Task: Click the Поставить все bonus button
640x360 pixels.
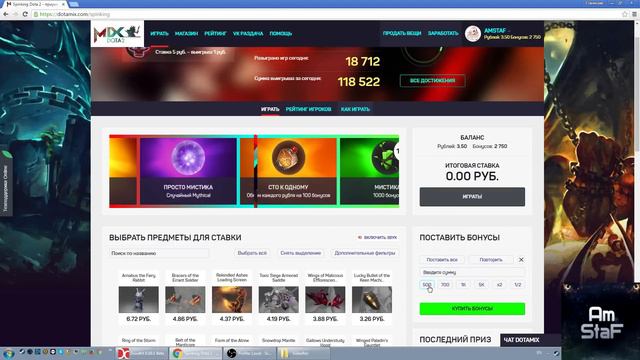Action: 442,260
